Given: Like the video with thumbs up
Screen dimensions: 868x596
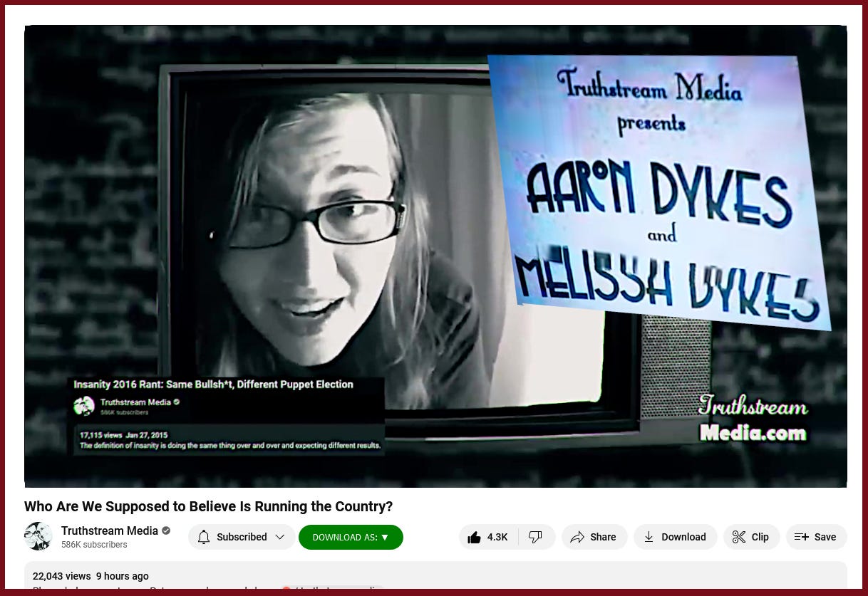Looking at the screenshot, I should point(489,537).
